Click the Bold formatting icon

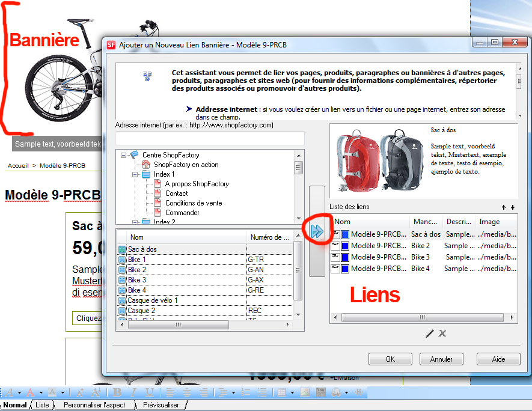pyautogui.click(x=118, y=392)
